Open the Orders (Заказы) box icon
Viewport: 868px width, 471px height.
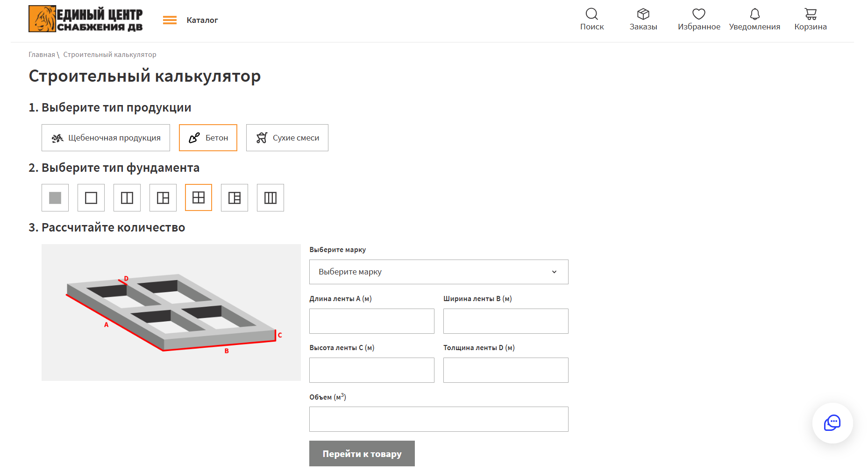(643, 14)
